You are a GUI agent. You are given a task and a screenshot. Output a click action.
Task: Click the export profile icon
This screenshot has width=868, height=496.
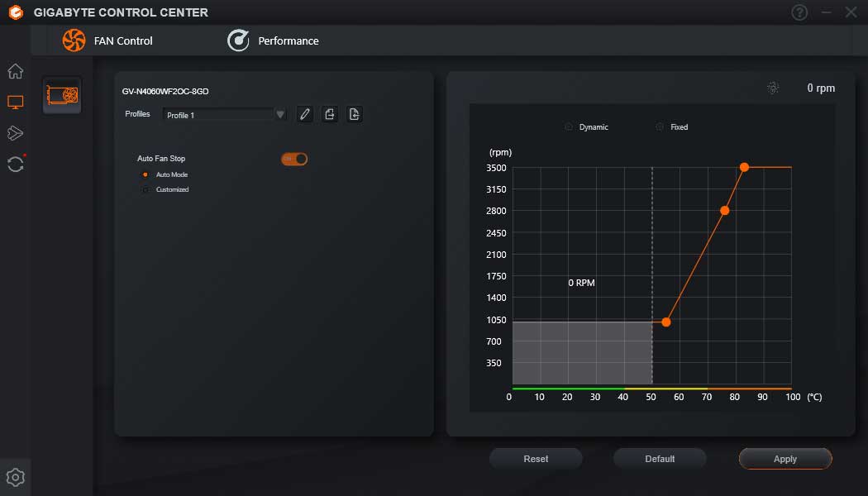329,113
